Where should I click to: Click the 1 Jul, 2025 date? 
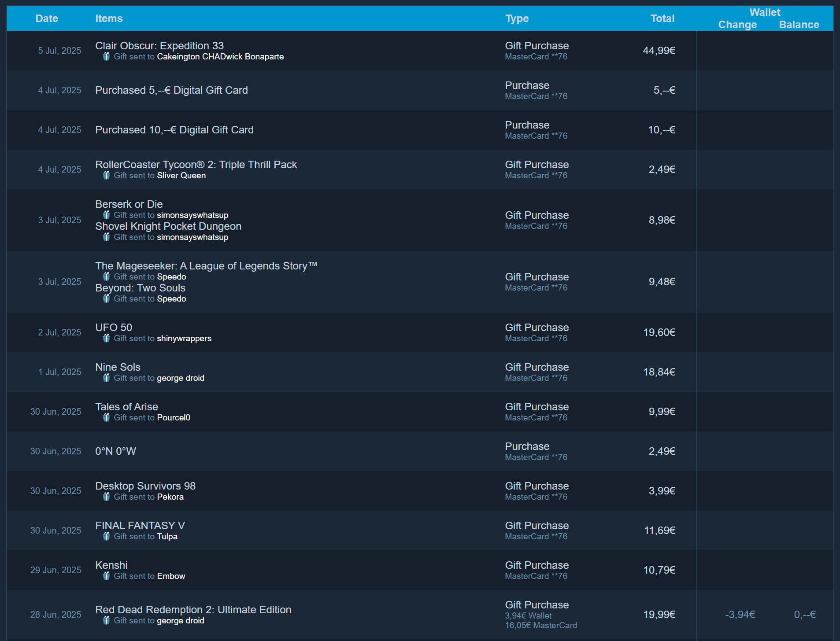[59, 372]
